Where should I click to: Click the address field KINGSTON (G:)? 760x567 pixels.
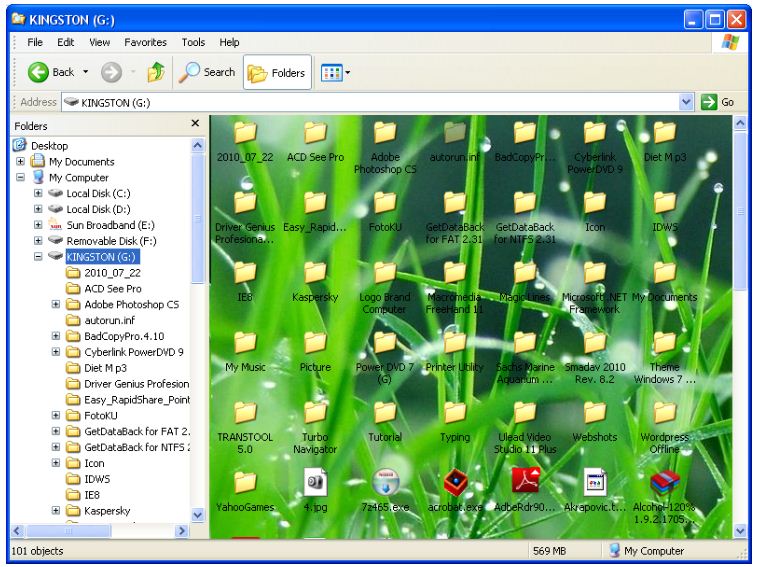(x=371, y=102)
